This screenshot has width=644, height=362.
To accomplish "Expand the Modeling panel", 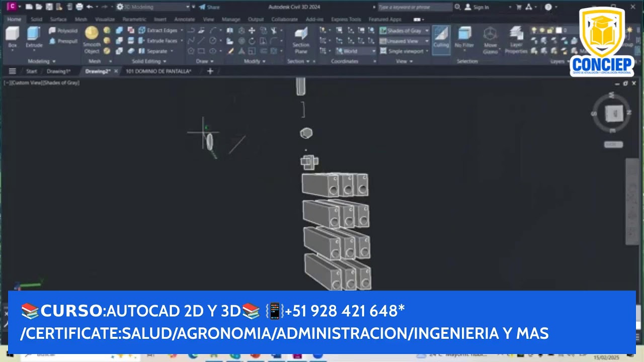I will click(x=42, y=61).
